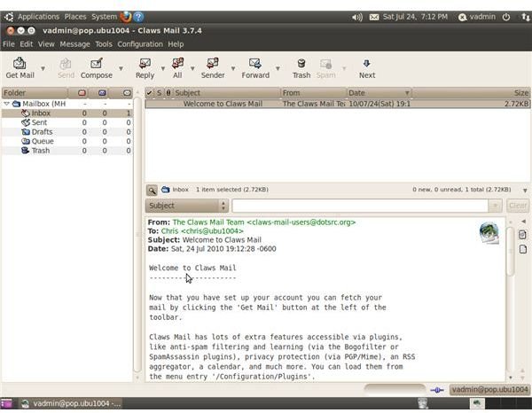Image resolution: width=532 pixels, height=413 pixels.
Task: Open the Get Mail dropdown arrow
Action: click(x=43, y=68)
